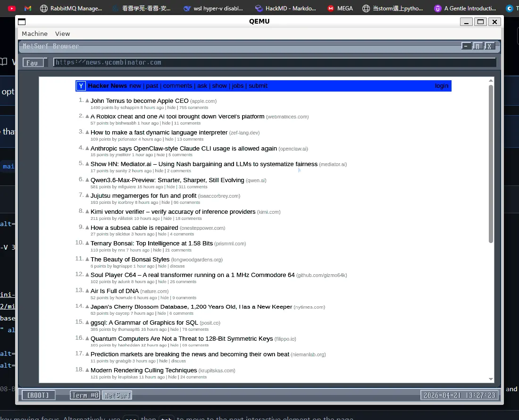
Task: Click the NetSurf URL address field
Action: (275, 62)
